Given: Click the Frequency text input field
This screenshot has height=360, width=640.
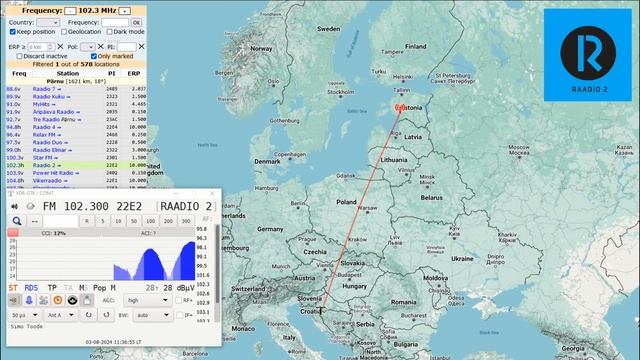Looking at the screenshot, I should pos(115,22).
